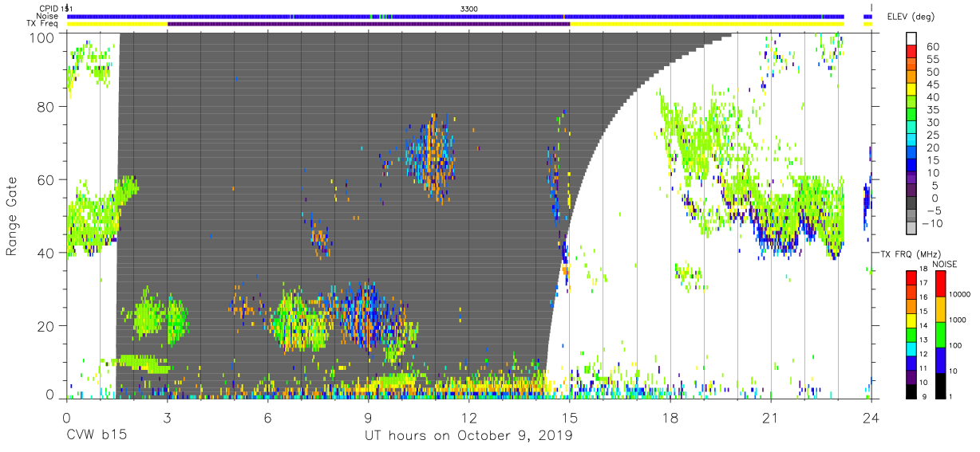Viewport: 980px width, 452px height.
Task: Click y-axis tick label '60'
Action: pos(47,180)
